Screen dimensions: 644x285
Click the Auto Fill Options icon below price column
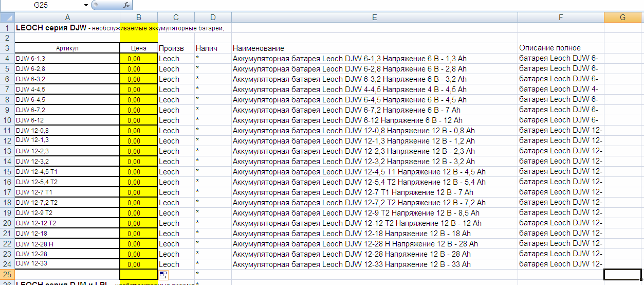(x=163, y=275)
